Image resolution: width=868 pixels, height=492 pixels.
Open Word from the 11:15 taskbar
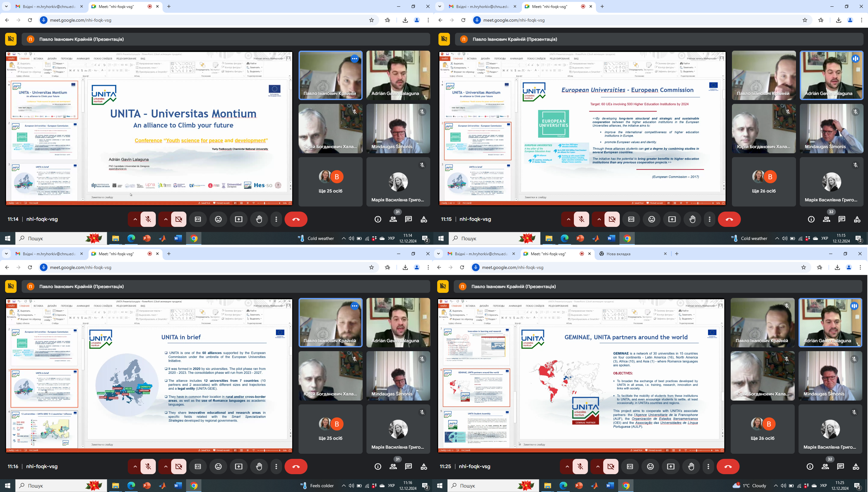point(611,238)
